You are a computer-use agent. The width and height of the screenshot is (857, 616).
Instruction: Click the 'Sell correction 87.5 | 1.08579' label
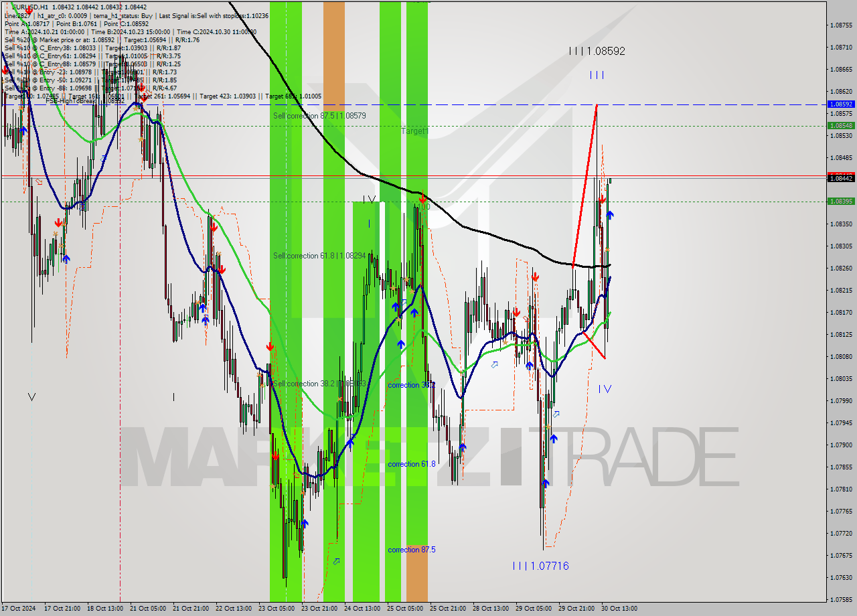coord(319,116)
